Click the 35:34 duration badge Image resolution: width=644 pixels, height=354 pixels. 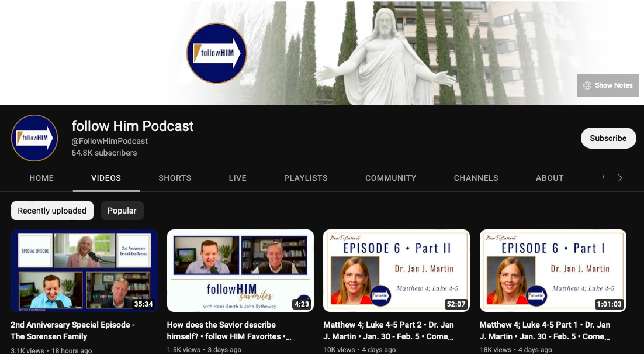(143, 304)
